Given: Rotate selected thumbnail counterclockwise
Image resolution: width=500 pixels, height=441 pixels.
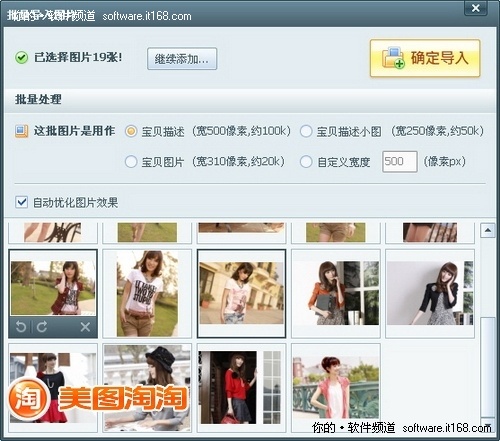Looking at the screenshot, I should [21, 327].
